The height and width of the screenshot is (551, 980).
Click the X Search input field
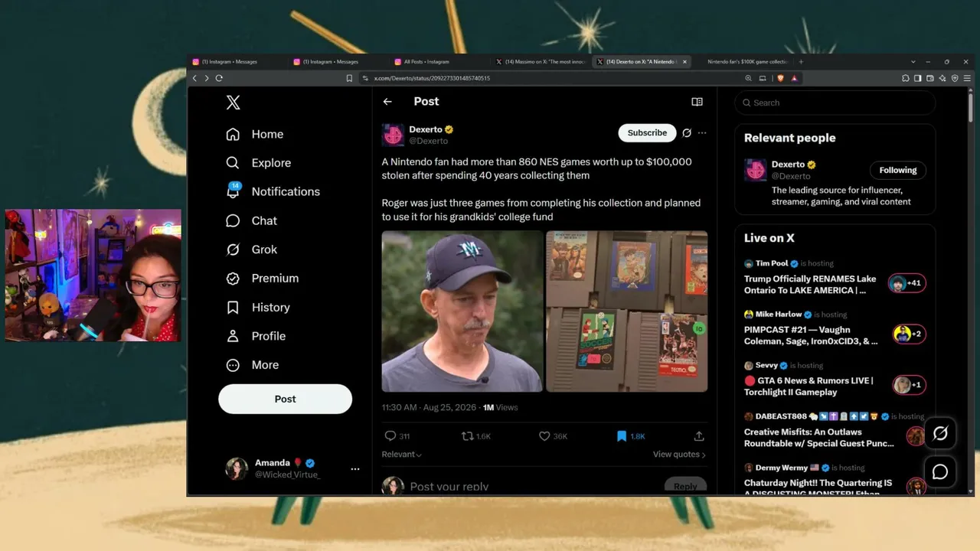click(835, 103)
